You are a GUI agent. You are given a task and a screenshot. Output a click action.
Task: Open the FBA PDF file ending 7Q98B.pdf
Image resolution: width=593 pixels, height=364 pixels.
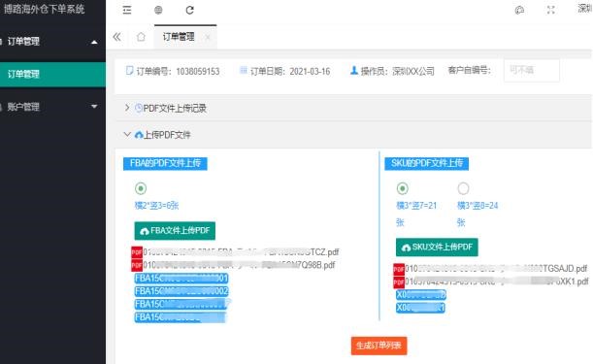click(x=239, y=265)
